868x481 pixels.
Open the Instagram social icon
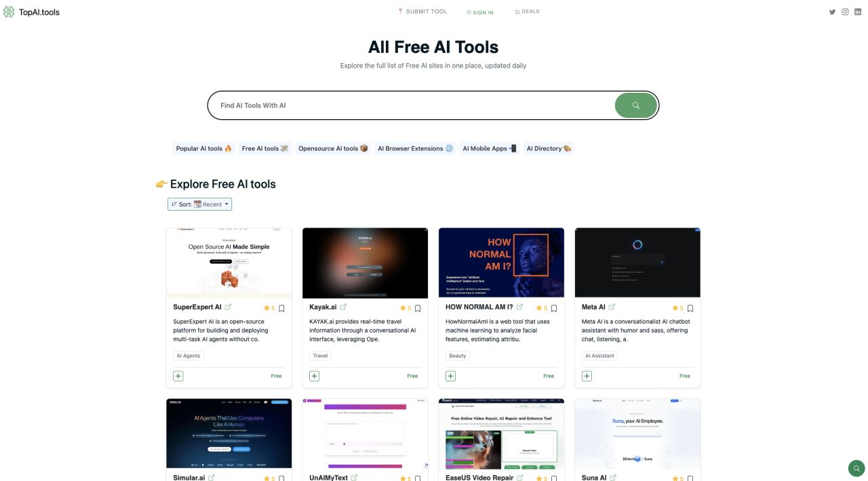(x=845, y=12)
